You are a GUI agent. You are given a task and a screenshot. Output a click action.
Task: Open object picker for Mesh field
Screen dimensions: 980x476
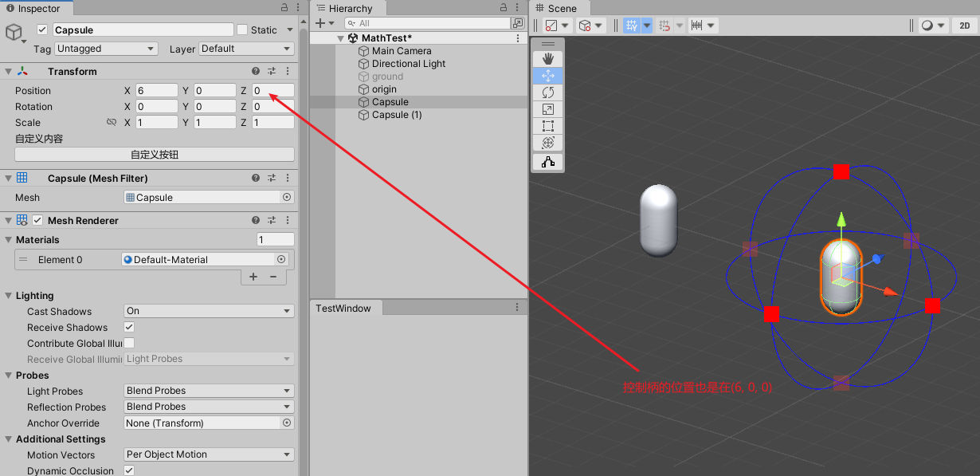pyautogui.click(x=287, y=197)
